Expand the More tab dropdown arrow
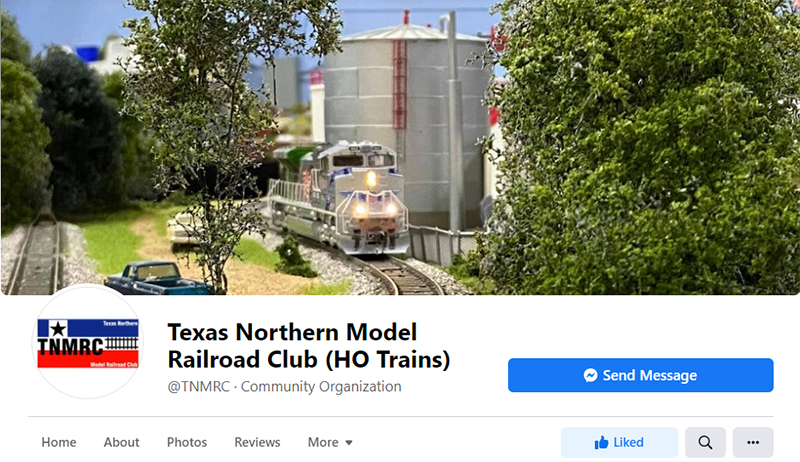Screen dimensions: 800x462 tap(349, 443)
